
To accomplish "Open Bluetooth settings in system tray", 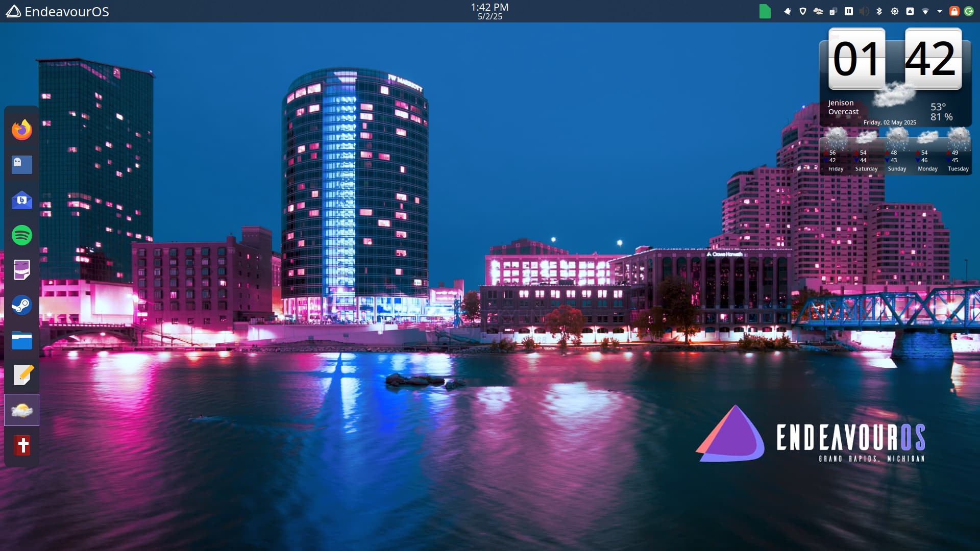I will (x=879, y=11).
